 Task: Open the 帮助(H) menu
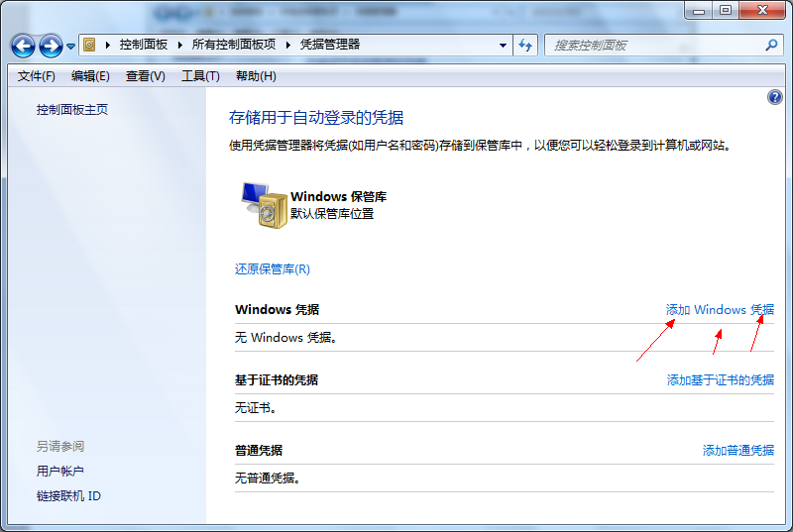tap(256, 76)
